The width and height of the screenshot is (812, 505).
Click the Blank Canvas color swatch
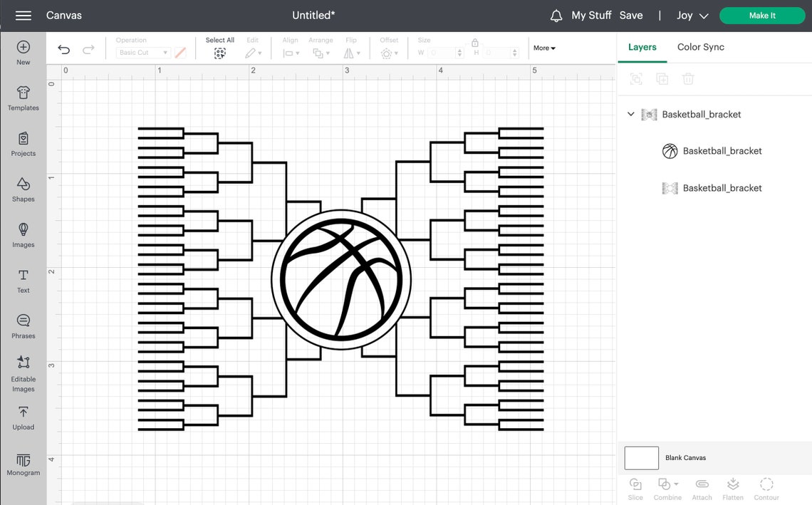pos(641,458)
